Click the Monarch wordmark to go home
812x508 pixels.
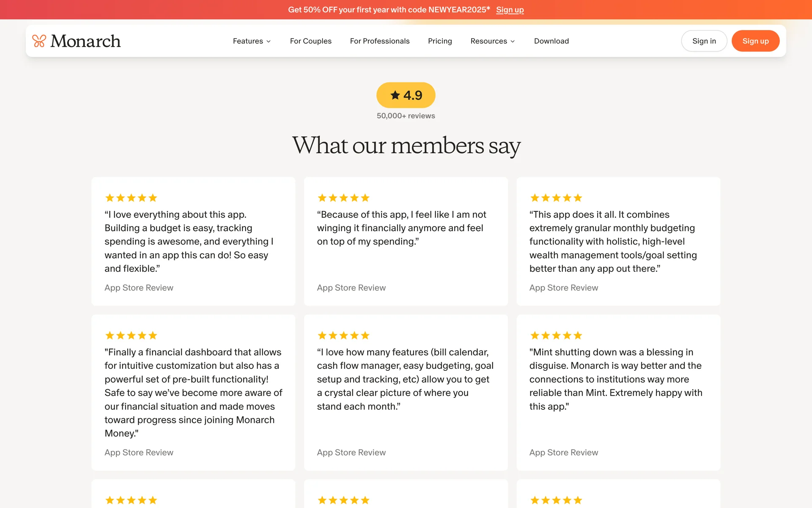(x=85, y=41)
